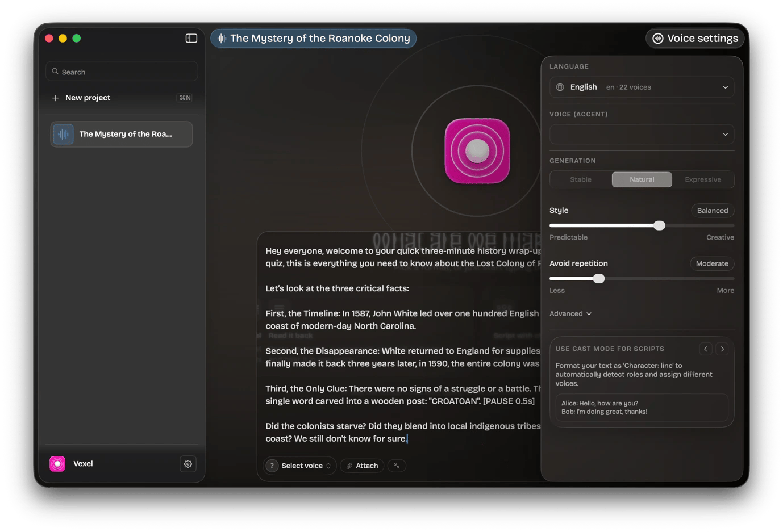The width and height of the screenshot is (783, 532).
Task: Click the plus icon for New project
Action: click(x=55, y=98)
